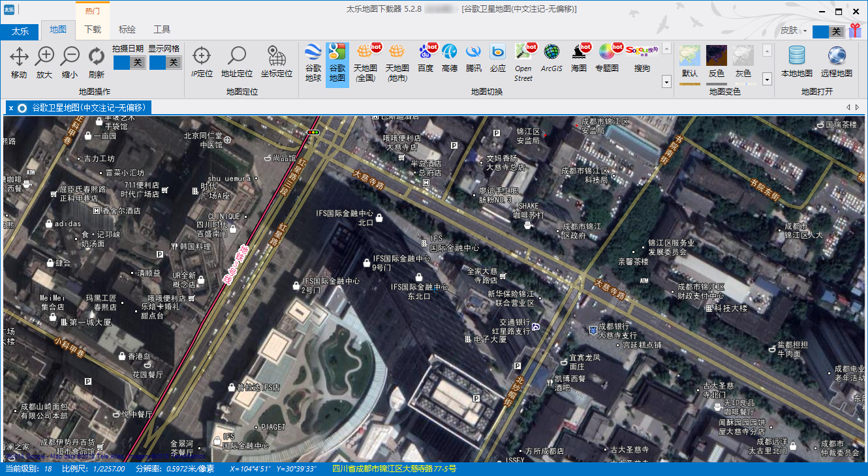This screenshot has width=868, height=476.
Task: Click the 热门 contextual tab label
Action: [93, 11]
